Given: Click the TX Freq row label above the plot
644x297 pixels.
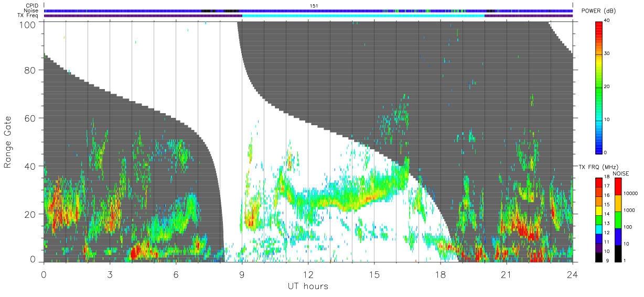Looking at the screenshot, I should coord(29,16).
